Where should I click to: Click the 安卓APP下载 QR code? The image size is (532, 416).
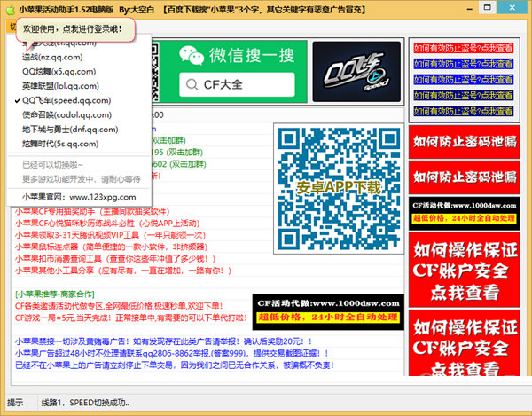[x=339, y=188]
